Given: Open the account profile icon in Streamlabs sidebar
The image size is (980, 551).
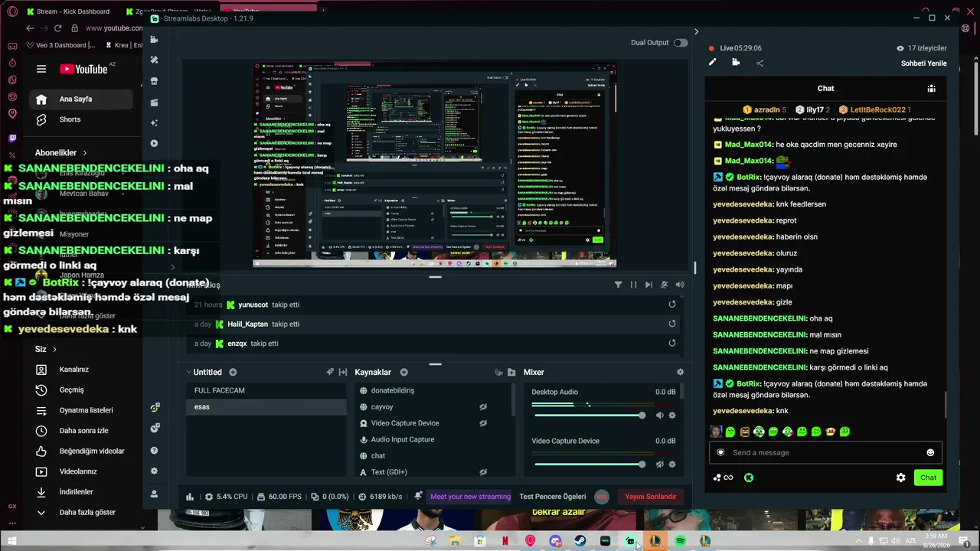Looking at the screenshot, I should tap(154, 494).
